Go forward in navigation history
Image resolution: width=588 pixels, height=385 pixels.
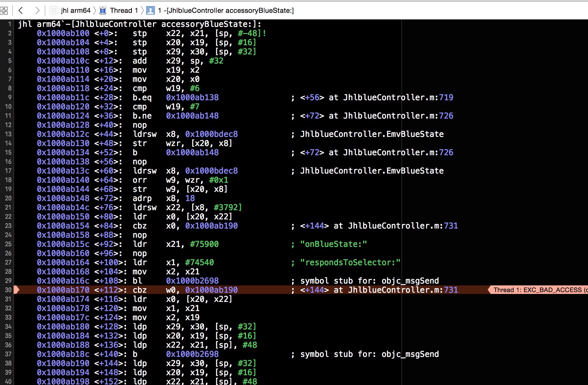coord(37,11)
